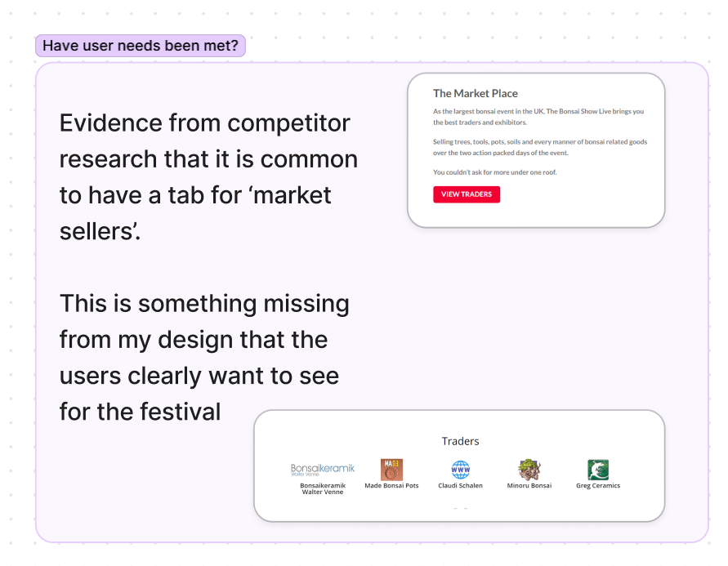Open the Claudi Schalen WWW globe icon
This screenshot has width=728, height=566.
[x=460, y=470]
